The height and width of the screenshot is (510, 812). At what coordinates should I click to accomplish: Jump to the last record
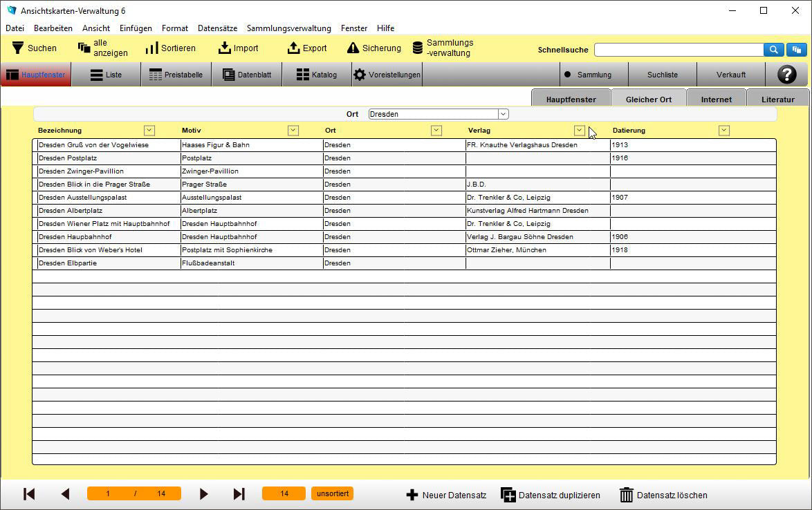pyautogui.click(x=239, y=494)
